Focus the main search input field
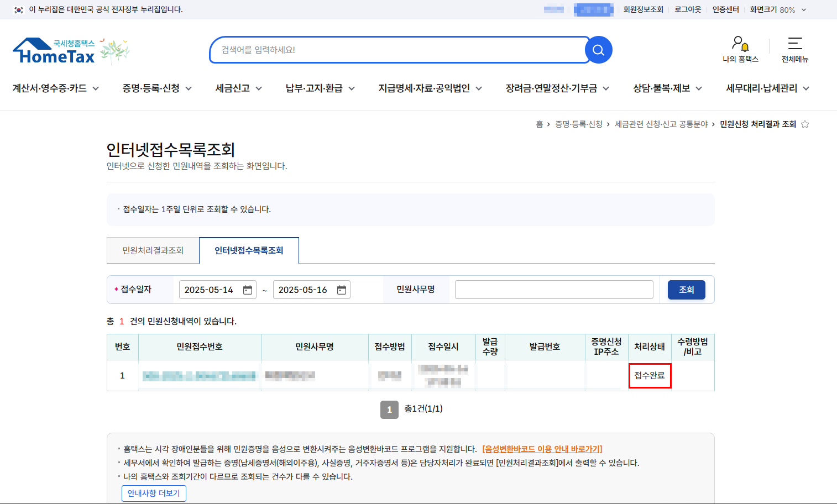 [x=398, y=50]
